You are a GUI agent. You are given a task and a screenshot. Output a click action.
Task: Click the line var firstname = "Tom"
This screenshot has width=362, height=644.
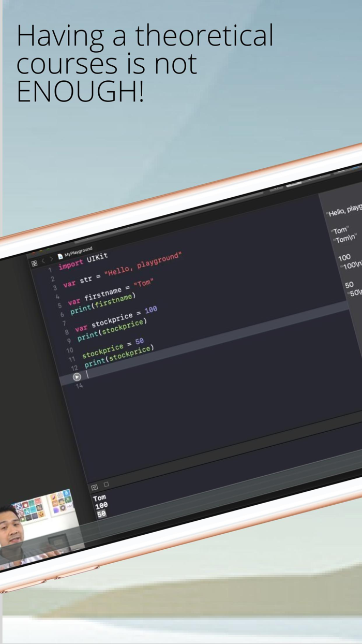pos(111,292)
